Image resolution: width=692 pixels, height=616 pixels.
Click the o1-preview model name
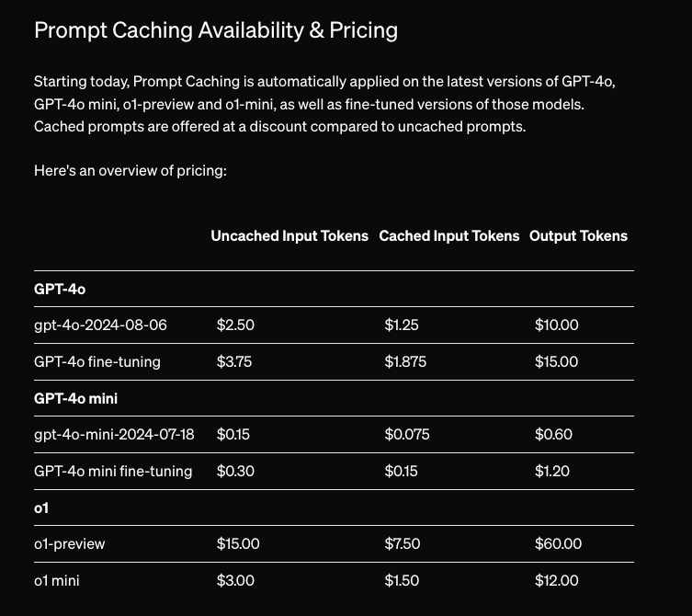(x=70, y=544)
